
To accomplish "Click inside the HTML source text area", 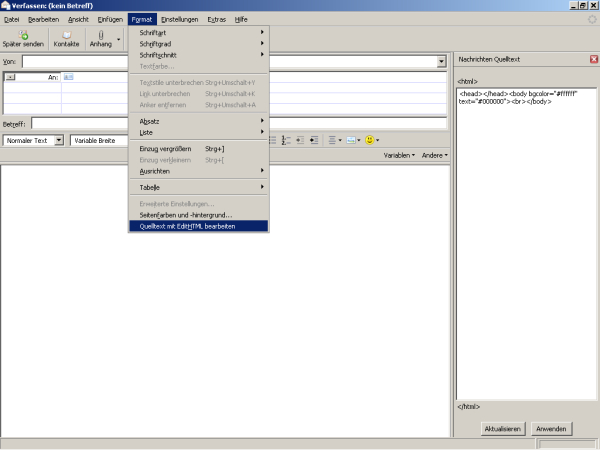I will pyautogui.click(x=527, y=245).
